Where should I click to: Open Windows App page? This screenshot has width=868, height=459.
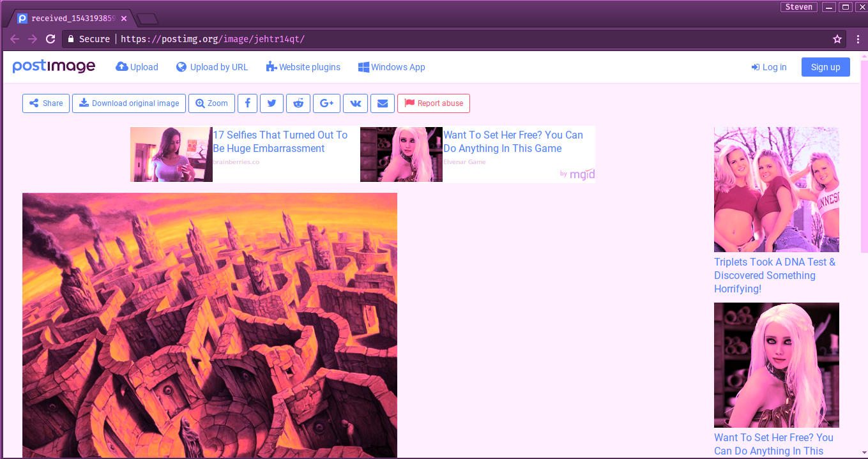point(392,67)
